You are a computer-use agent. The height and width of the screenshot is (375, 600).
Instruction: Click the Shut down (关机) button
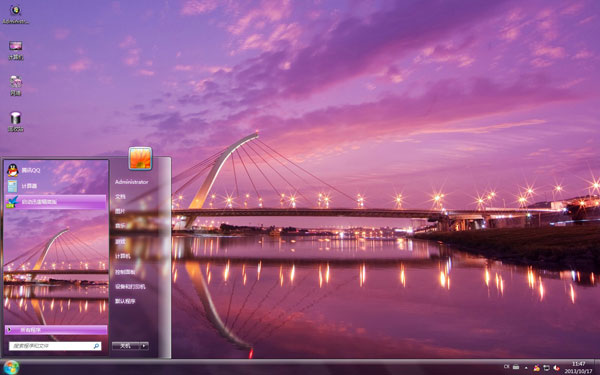[x=126, y=346]
